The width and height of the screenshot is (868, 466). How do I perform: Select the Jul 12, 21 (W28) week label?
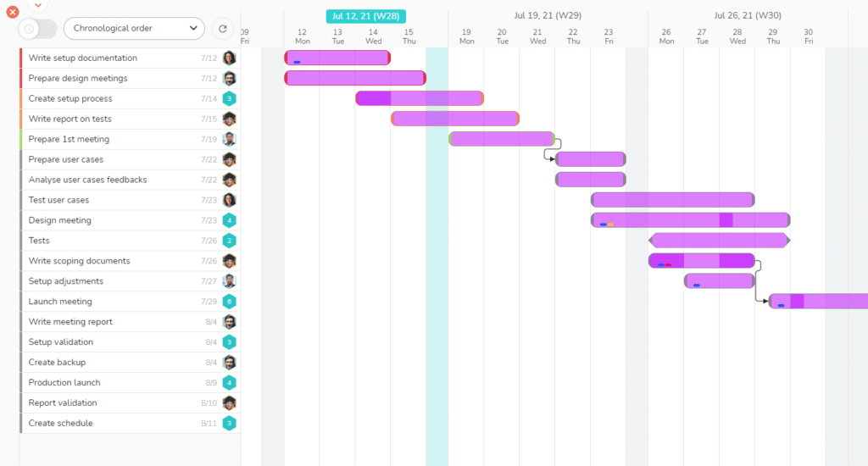[x=366, y=16]
